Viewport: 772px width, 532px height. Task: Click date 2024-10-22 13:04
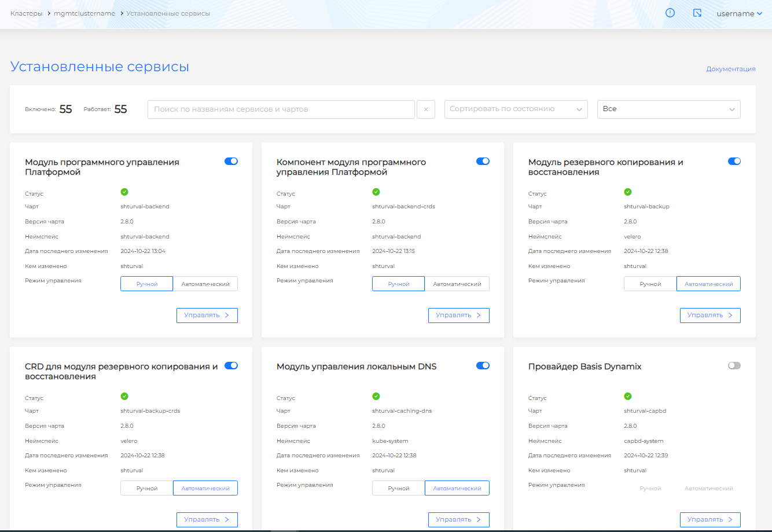pos(143,251)
